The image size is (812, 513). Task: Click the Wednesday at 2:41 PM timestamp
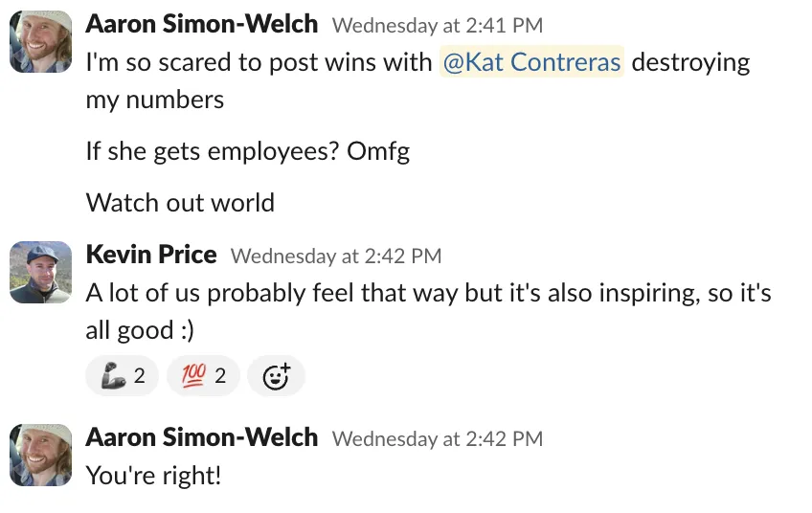pyautogui.click(x=437, y=27)
